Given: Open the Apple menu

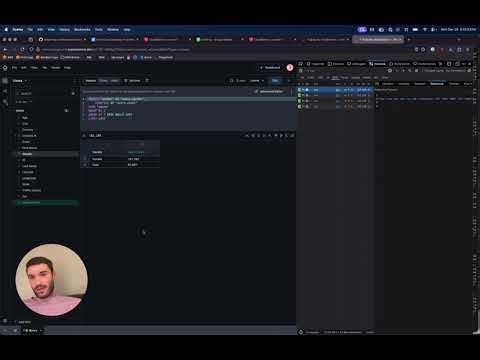Looking at the screenshot, I should coord(6,29).
